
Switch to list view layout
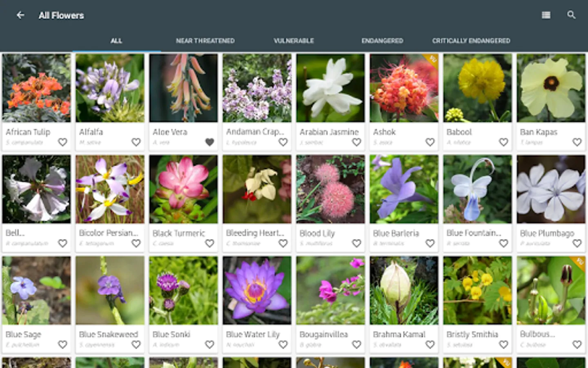point(546,15)
